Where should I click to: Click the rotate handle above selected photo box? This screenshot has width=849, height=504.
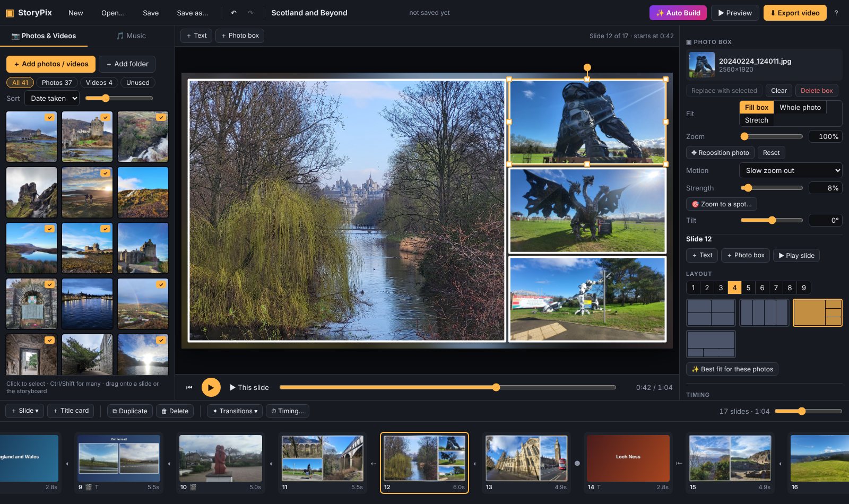click(587, 67)
